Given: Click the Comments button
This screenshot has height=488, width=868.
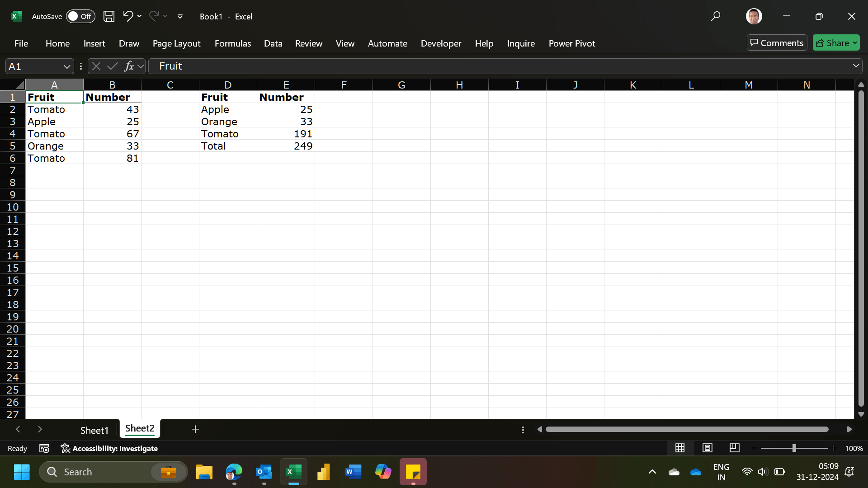Looking at the screenshot, I should pos(777,43).
